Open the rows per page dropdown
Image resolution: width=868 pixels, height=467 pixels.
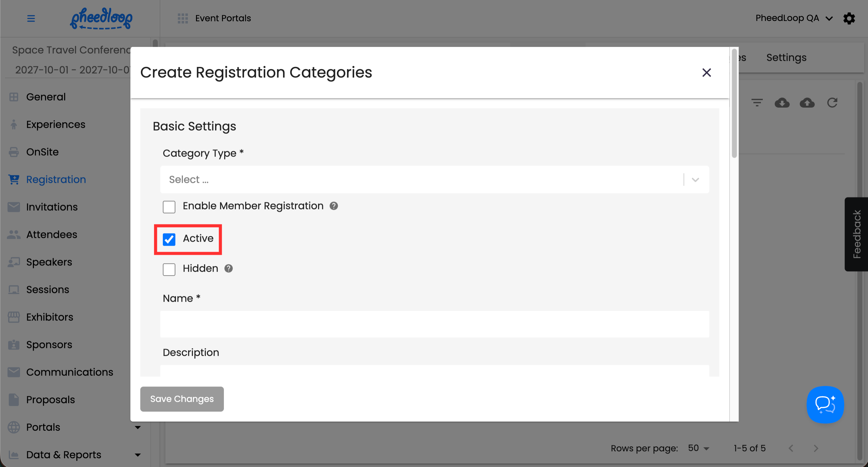(x=699, y=448)
